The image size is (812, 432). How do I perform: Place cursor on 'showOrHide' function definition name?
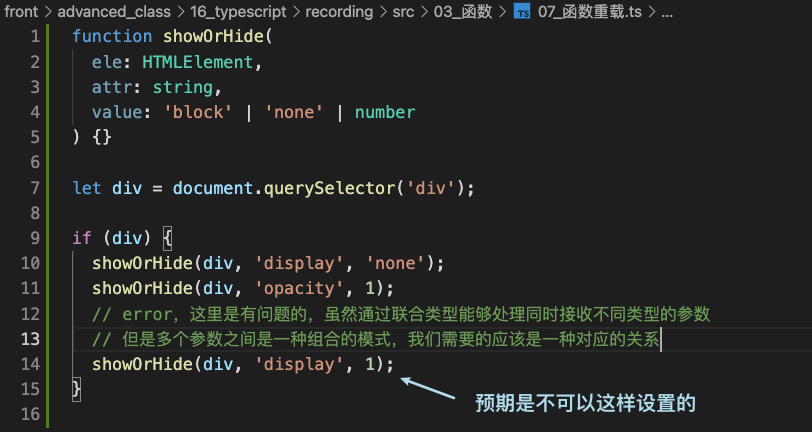[213, 37]
